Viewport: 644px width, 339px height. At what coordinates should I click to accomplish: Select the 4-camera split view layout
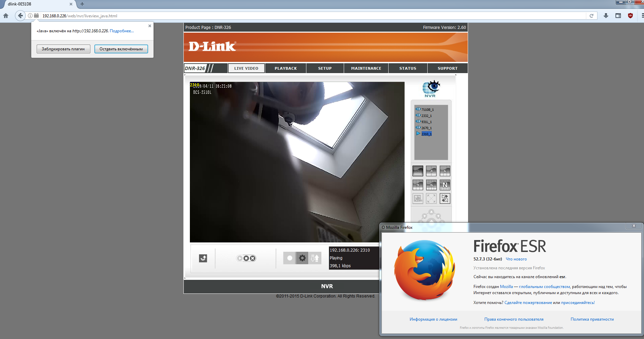[431, 171]
